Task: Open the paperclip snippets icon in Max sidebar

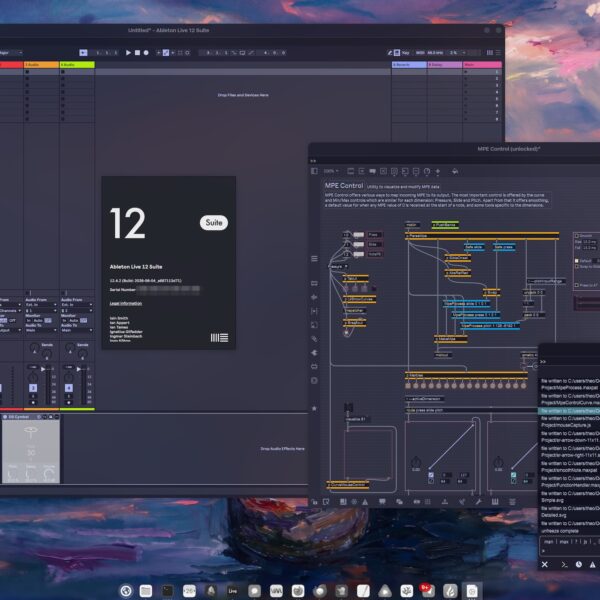Action: coord(314,339)
